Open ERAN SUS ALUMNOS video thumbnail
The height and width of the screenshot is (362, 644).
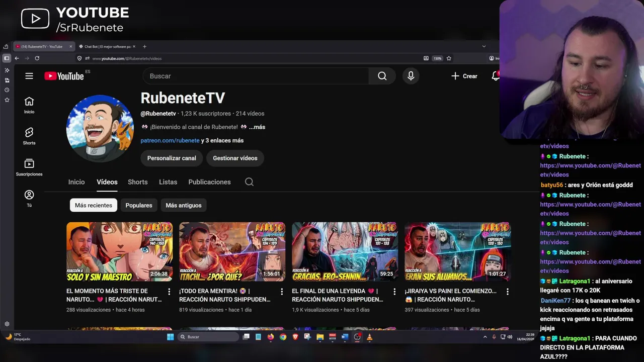[457, 252]
